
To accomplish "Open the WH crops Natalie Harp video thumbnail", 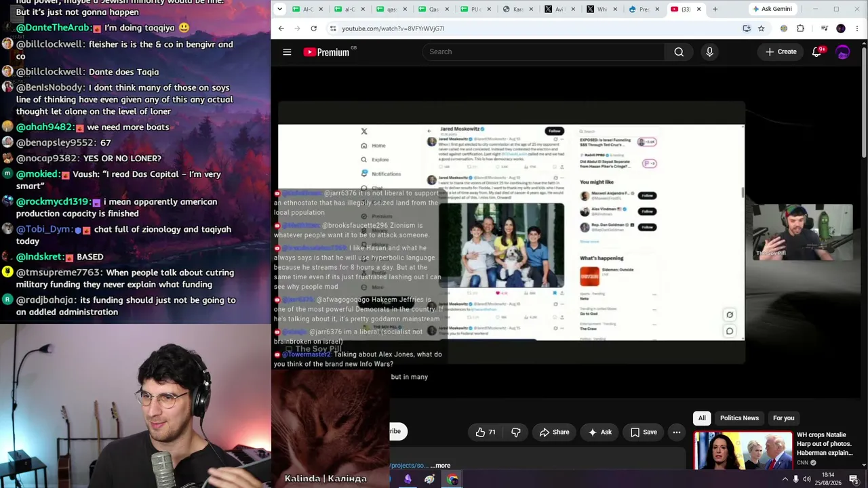I will 743,450.
